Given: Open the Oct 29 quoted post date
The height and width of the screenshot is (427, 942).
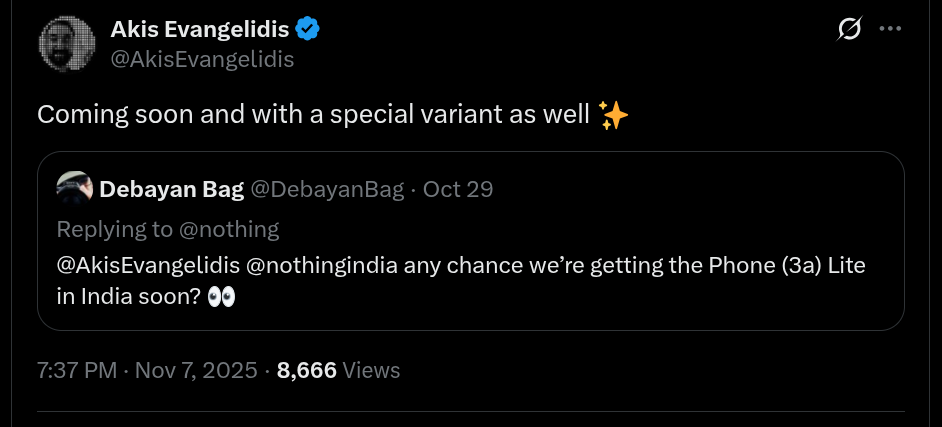Looking at the screenshot, I should (x=458, y=189).
